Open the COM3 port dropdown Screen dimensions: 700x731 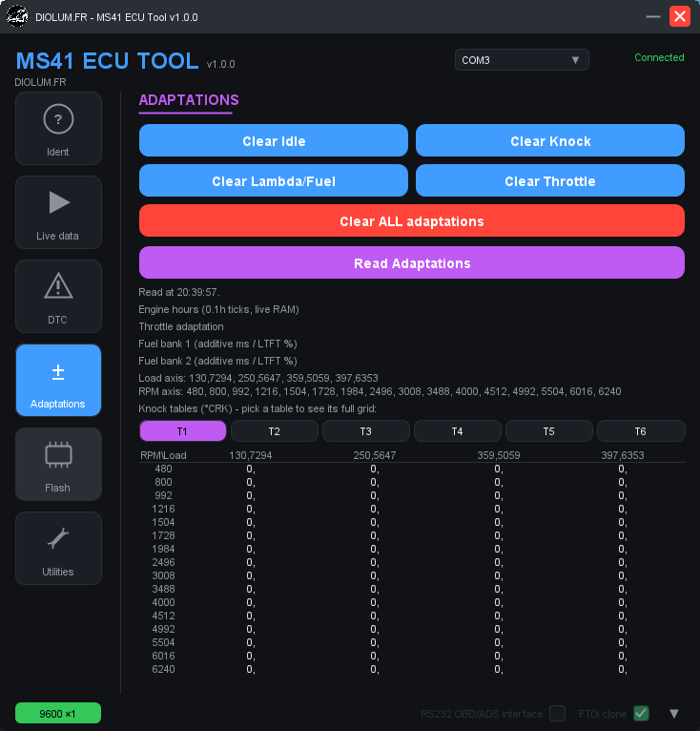tap(522, 60)
